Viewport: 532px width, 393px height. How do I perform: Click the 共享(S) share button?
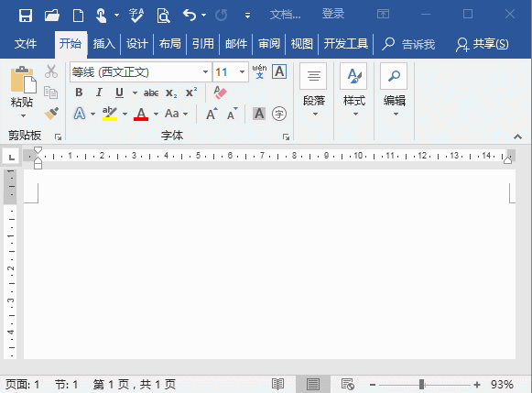tap(483, 44)
